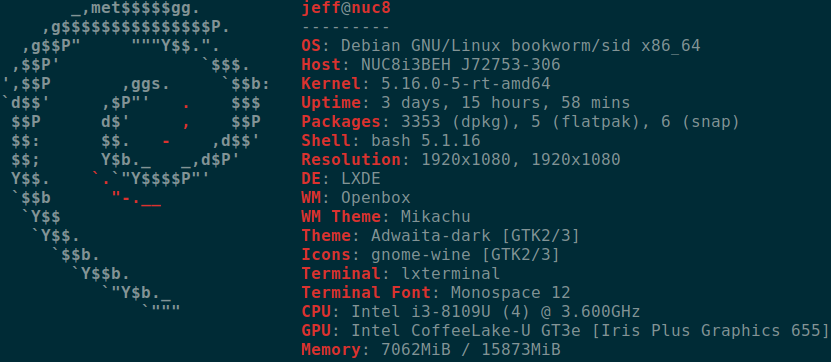
Task: Click the GPU line Intel CoffeeLake-U GT3e
Action: coord(565,331)
